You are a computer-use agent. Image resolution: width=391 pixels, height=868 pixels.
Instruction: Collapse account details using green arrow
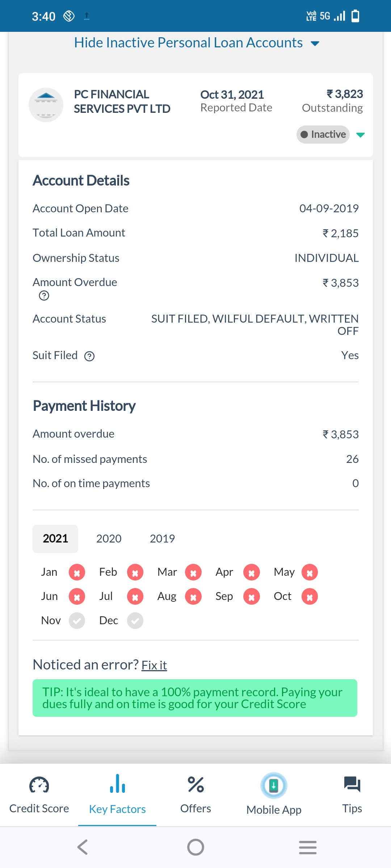point(360,135)
